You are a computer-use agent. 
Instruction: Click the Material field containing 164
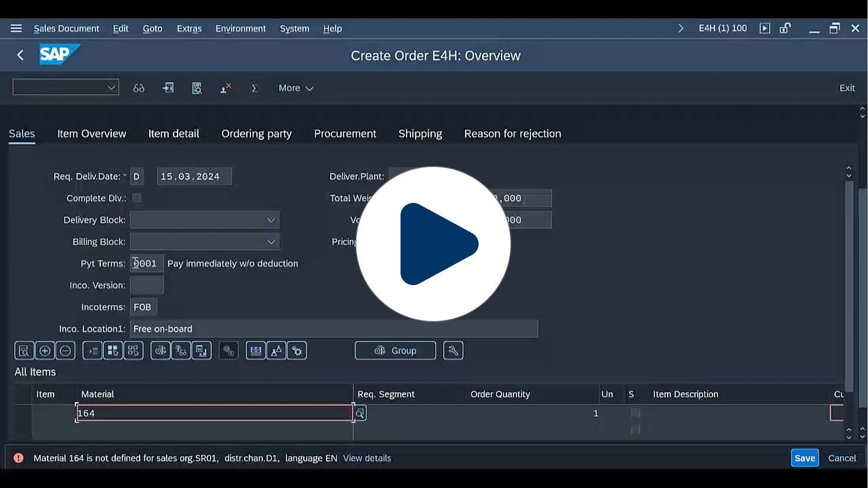(x=215, y=413)
